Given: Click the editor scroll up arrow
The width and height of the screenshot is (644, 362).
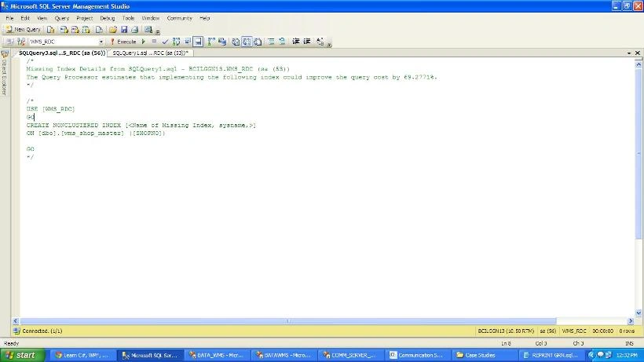Looking at the screenshot, I should pyautogui.click(x=639, y=64).
